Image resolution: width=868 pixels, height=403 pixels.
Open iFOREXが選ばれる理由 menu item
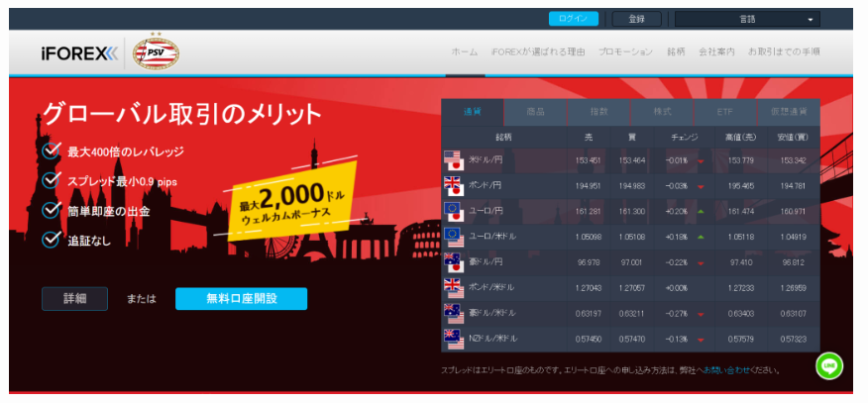(x=537, y=51)
